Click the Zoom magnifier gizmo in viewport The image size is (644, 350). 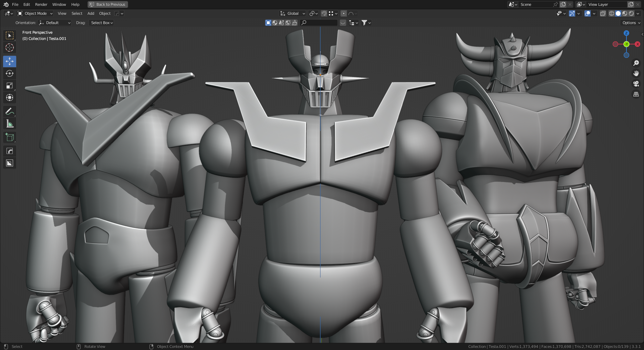(636, 63)
